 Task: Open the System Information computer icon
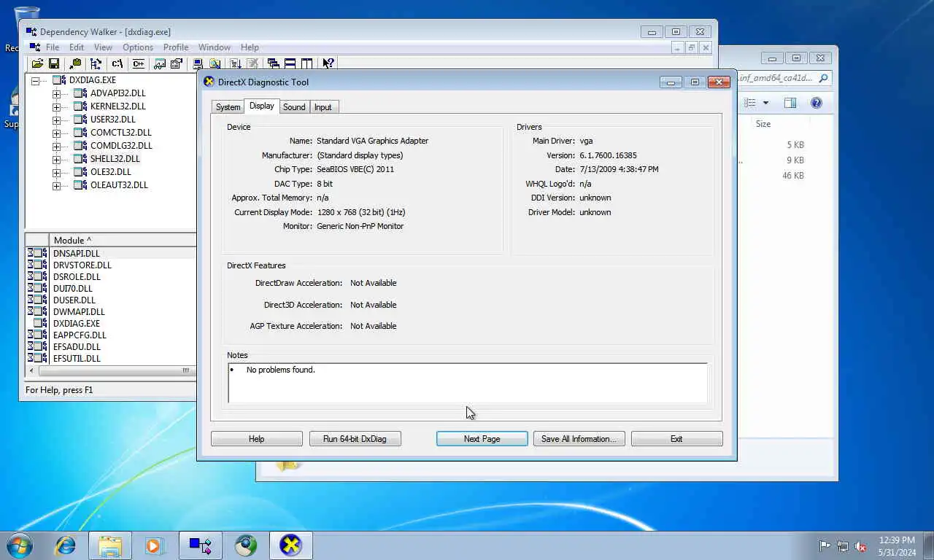[x=198, y=64]
